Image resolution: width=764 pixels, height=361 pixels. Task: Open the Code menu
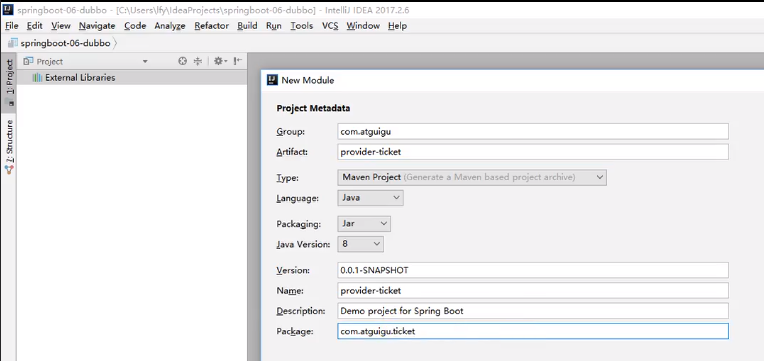(135, 26)
